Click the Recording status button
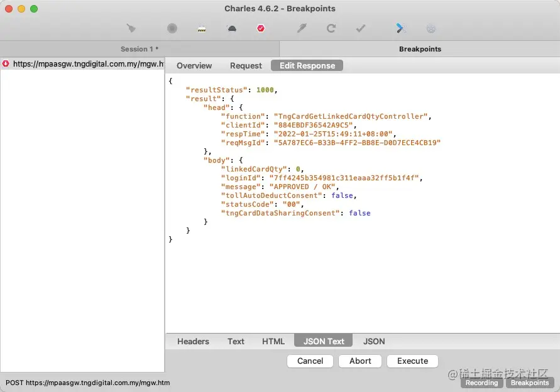This screenshot has height=392, width=560. pos(482,383)
